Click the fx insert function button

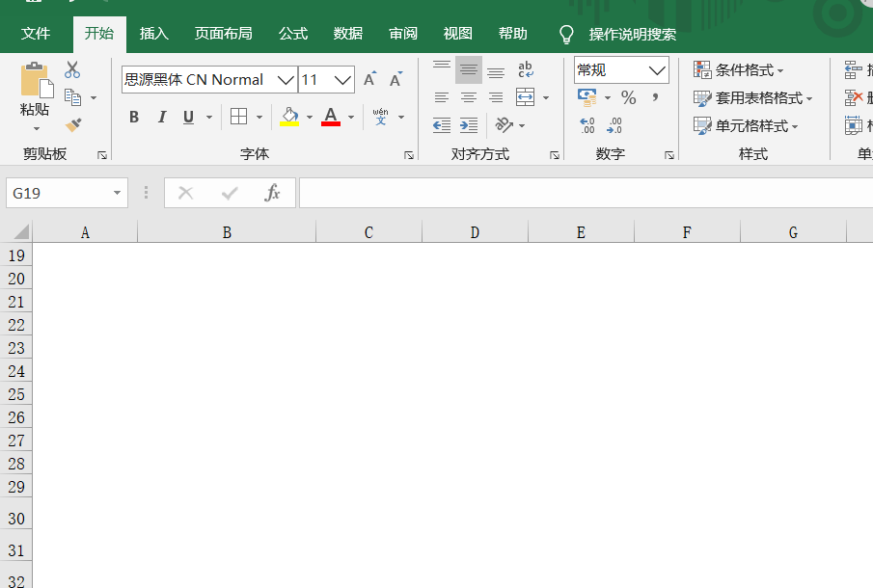[x=272, y=193]
